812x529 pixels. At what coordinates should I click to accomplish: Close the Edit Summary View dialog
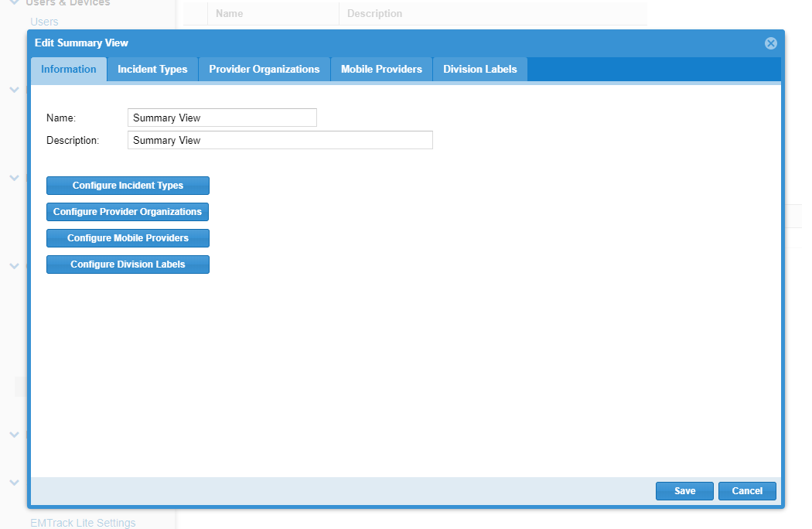[x=770, y=43]
